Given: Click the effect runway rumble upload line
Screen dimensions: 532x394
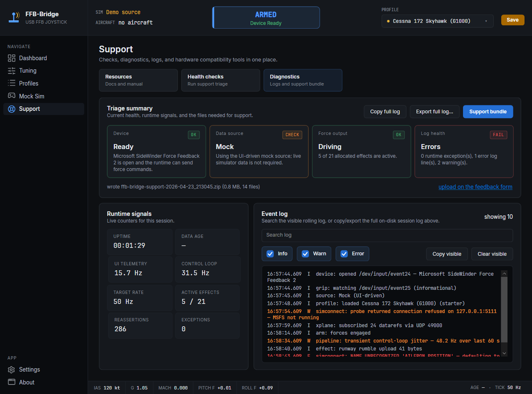Looking at the screenshot, I should 345,349.
